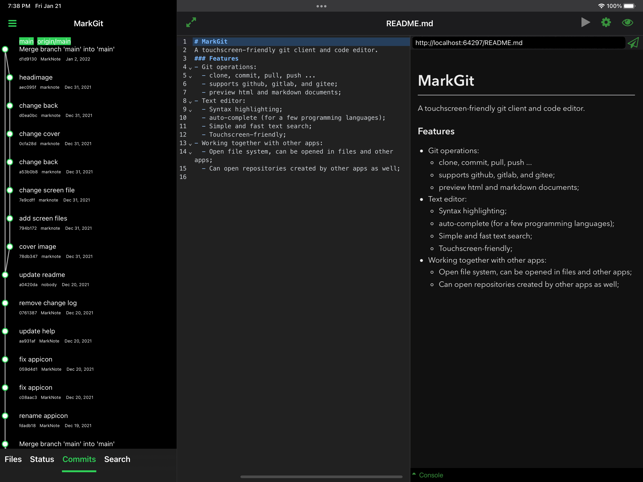The image size is (643, 482).
Task: Expand the editor to fullscreen
Action: (191, 23)
